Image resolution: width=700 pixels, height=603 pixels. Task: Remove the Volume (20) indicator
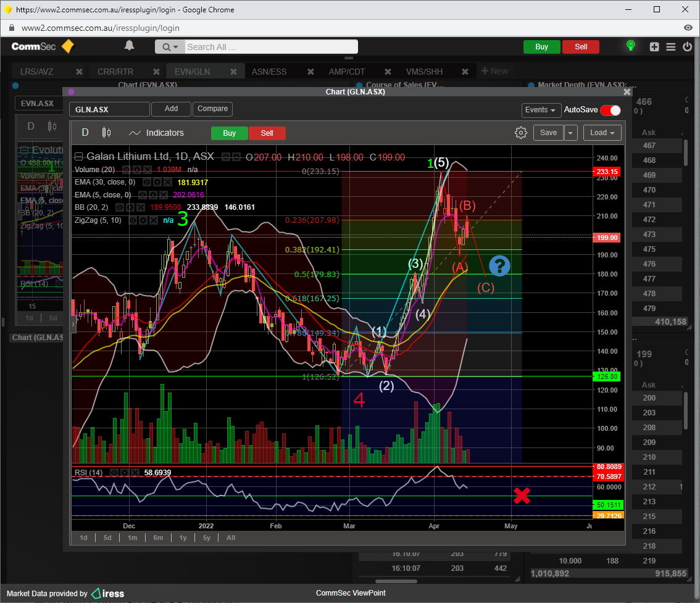point(148,170)
